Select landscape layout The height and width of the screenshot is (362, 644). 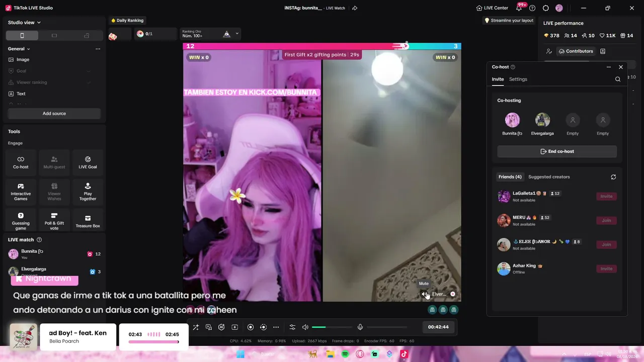pos(54,35)
